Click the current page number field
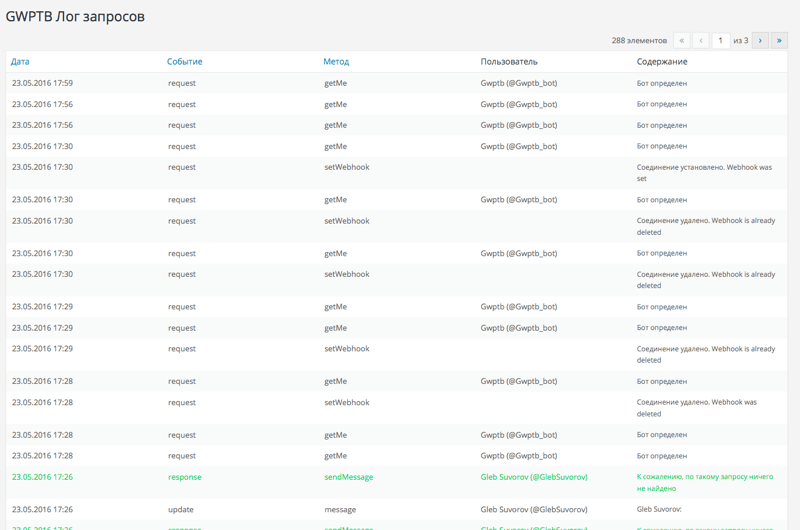The height and width of the screenshot is (530, 800). 720,40
